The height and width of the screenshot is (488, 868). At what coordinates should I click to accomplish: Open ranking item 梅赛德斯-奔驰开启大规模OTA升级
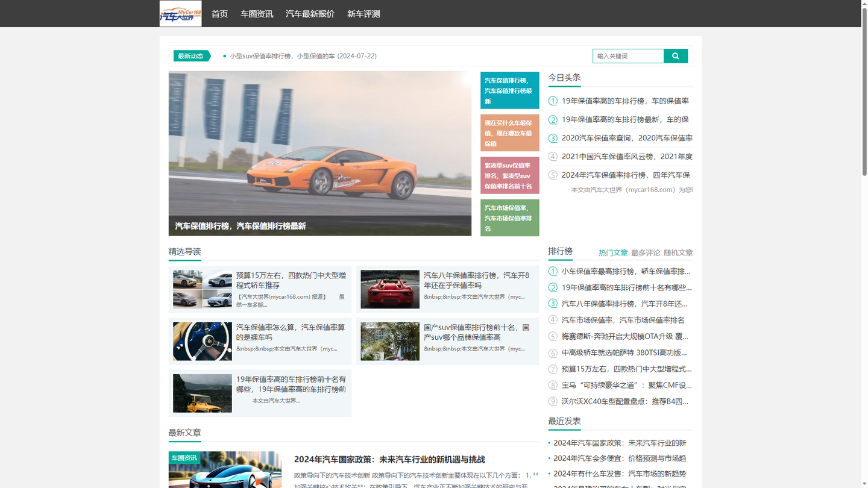[x=624, y=336]
